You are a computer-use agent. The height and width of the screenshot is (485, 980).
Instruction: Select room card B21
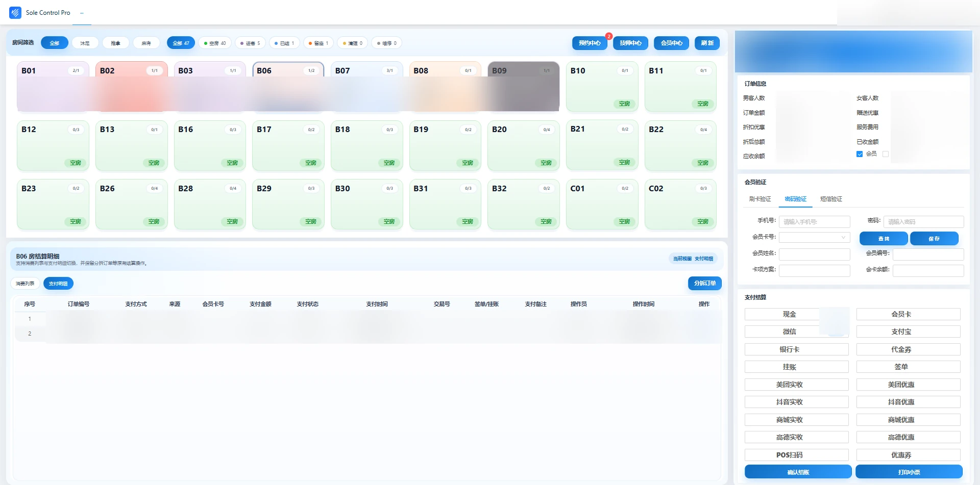(x=602, y=145)
